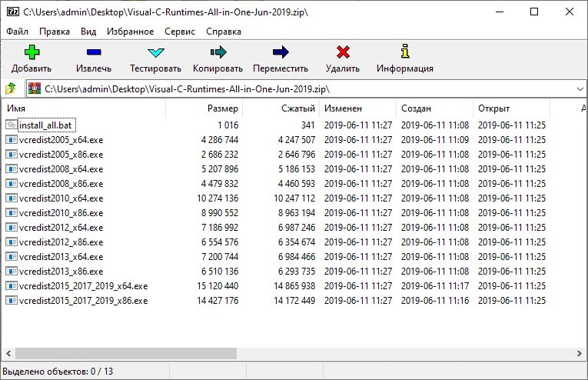The image size is (588, 380).
Task: Sort by the Открыт column header
Action: pyautogui.click(x=512, y=108)
